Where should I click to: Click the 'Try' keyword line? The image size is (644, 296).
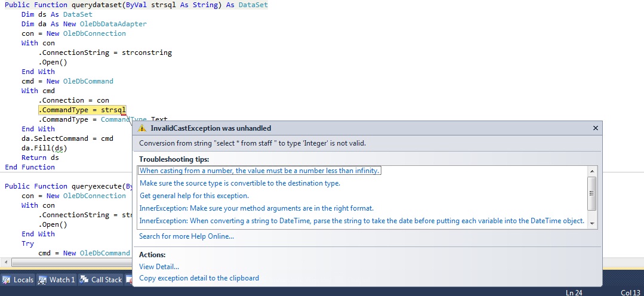[28, 243]
